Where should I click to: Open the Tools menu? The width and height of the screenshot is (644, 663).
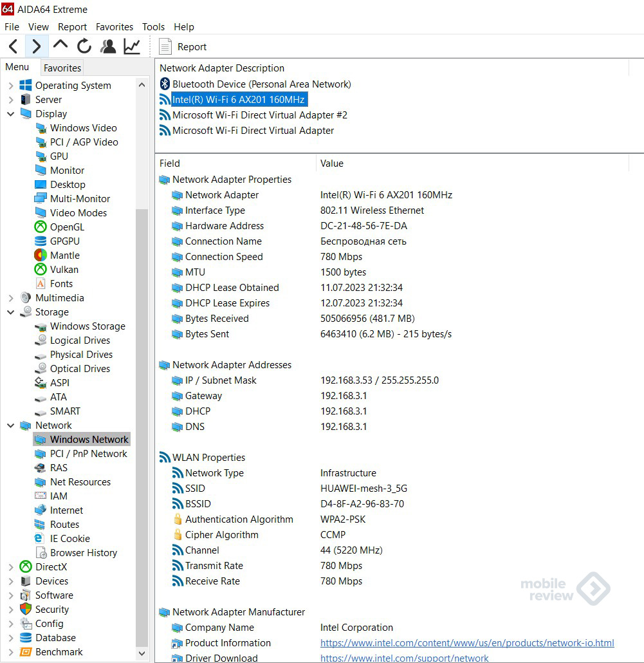(153, 26)
